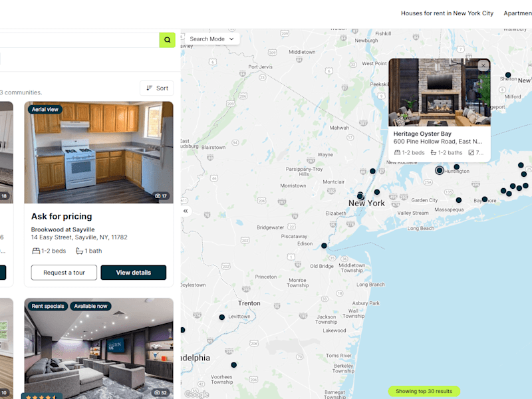Open Houses for rent in New York City

tap(447, 13)
